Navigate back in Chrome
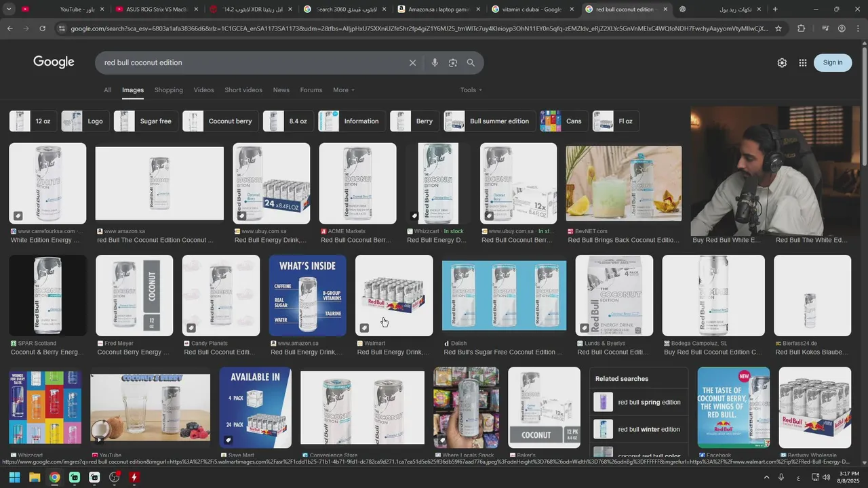 click(x=9, y=28)
